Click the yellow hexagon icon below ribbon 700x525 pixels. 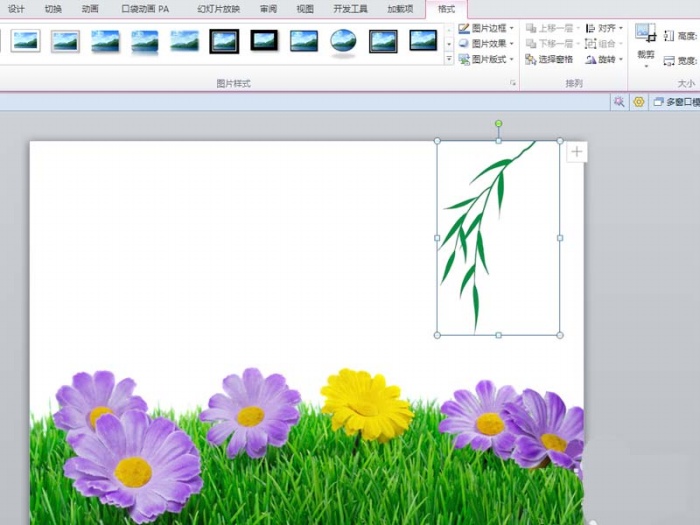tap(639, 102)
